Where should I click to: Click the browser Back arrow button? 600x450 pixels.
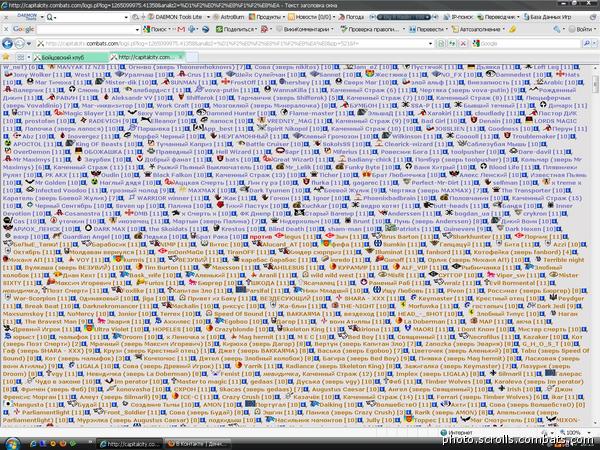[x=7, y=43]
